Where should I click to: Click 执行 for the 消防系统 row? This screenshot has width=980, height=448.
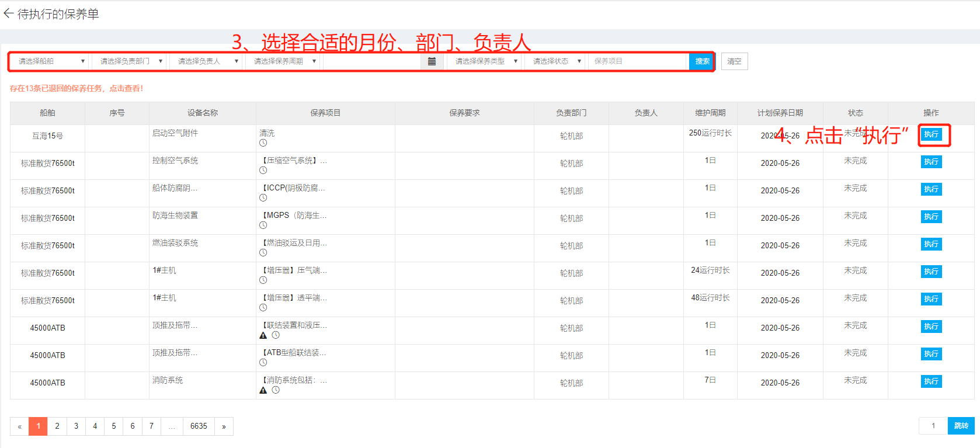pyautogui.click(x=931, y=381)
